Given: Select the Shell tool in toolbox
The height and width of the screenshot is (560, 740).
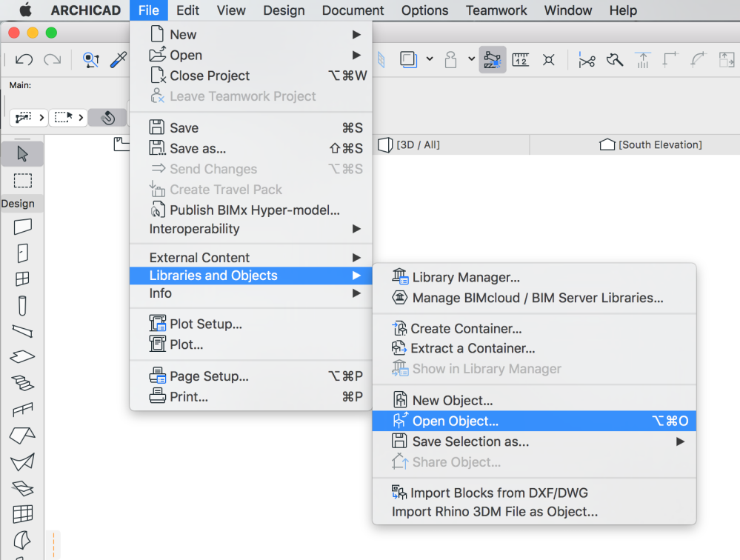Looking at the screenshot, I should click(x=22, y=462).
